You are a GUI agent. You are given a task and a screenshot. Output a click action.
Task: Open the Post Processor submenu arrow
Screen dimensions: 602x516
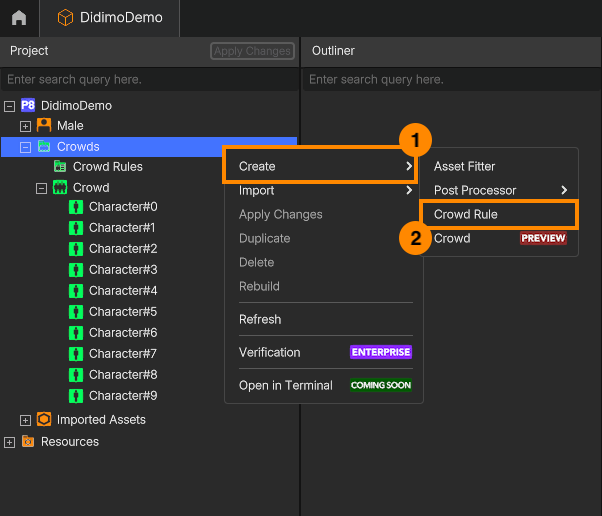(564, 190)
